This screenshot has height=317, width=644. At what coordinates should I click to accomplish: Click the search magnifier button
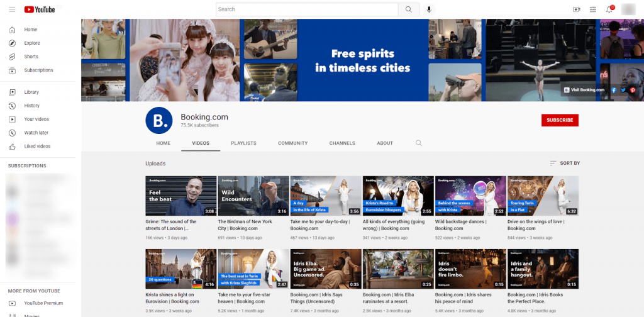[x=409, y=9]
